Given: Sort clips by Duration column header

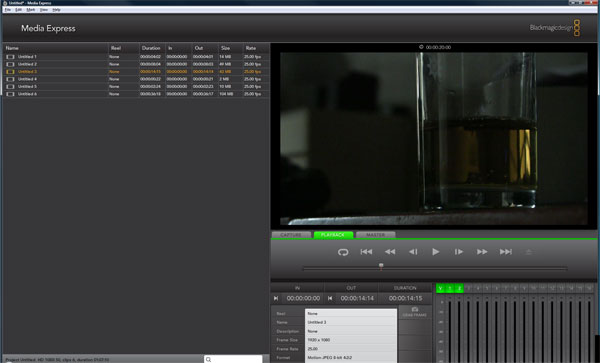Looking at the screenshot, I should tap(151, 48).
